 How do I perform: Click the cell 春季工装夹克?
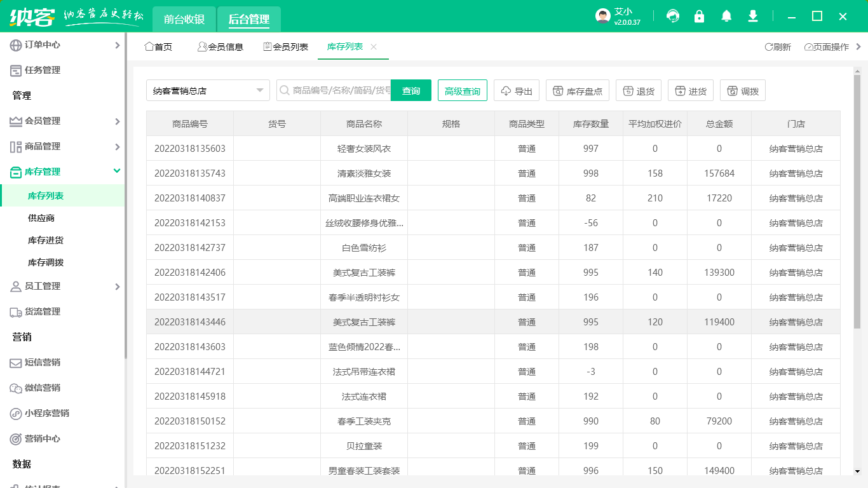coord(364,421)
